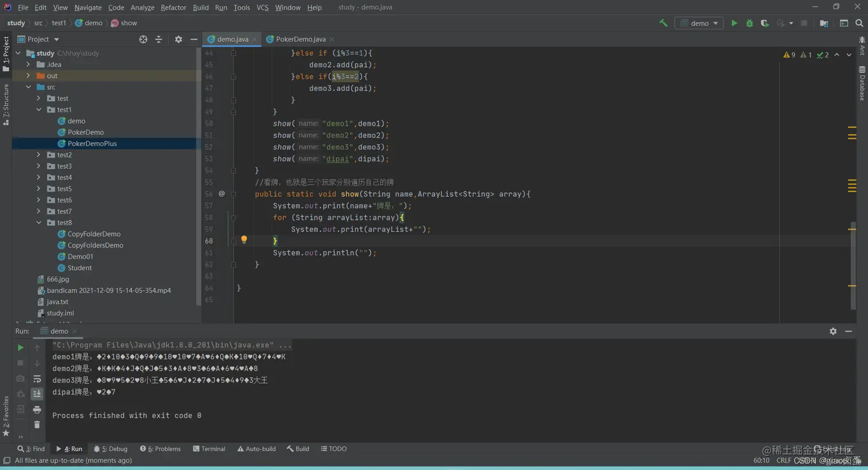The image size is (868, 470).
Task: Click the Build project hammer icon
Action: pyautogui.click(x=663, y=23)
